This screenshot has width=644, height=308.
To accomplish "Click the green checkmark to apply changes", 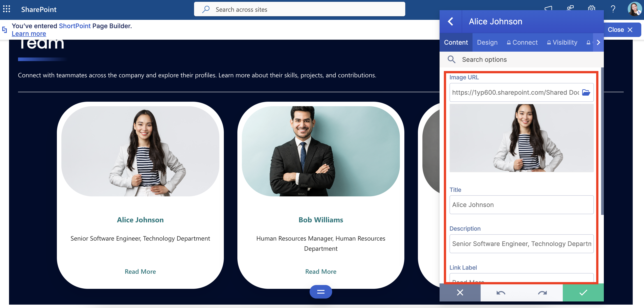I will click(583, 292).
